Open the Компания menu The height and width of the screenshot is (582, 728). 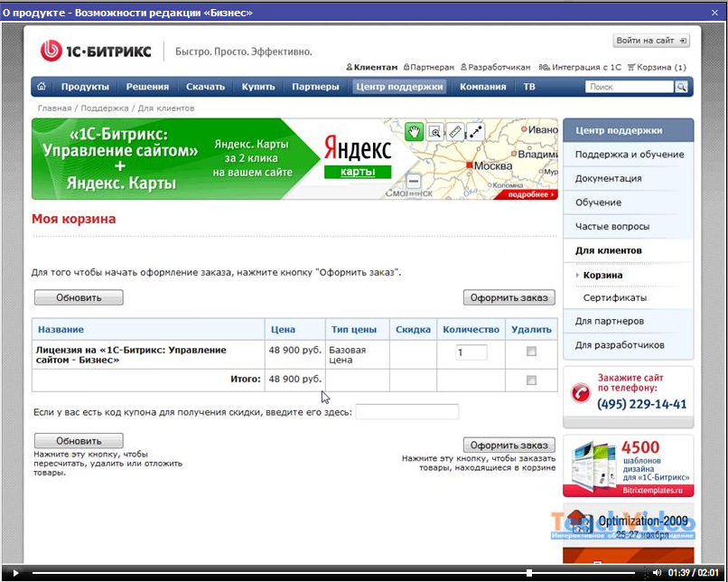tap(483, 87)
